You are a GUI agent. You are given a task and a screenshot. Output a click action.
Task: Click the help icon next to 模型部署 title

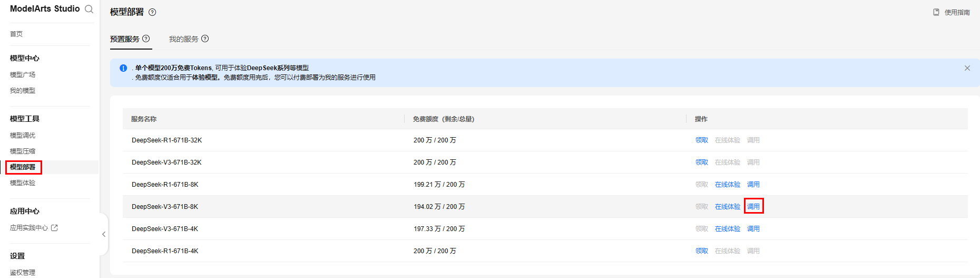tap(152, 12)
